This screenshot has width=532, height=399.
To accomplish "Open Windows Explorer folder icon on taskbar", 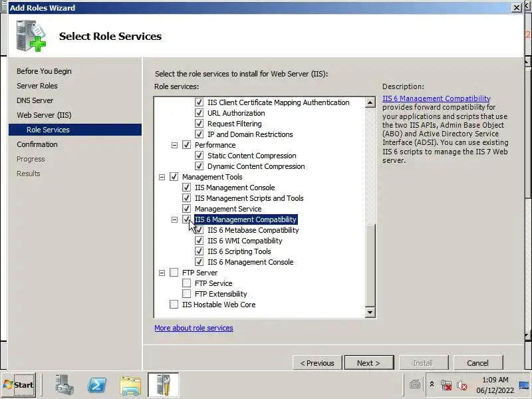I will coord(130,385).
